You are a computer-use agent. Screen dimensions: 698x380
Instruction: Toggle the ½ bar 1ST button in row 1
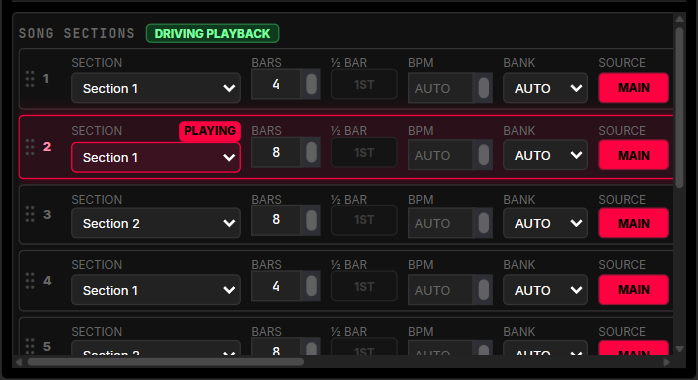point(364,84)
